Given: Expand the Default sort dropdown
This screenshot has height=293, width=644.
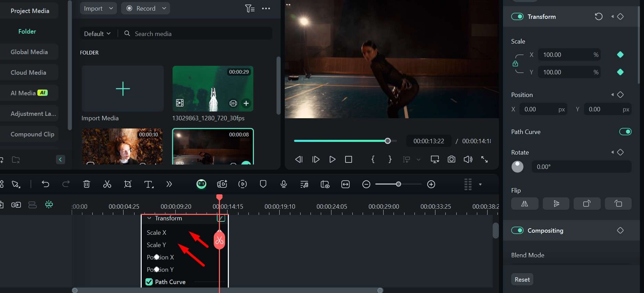Looking at the screenshot, I should [x=97, y=34].
